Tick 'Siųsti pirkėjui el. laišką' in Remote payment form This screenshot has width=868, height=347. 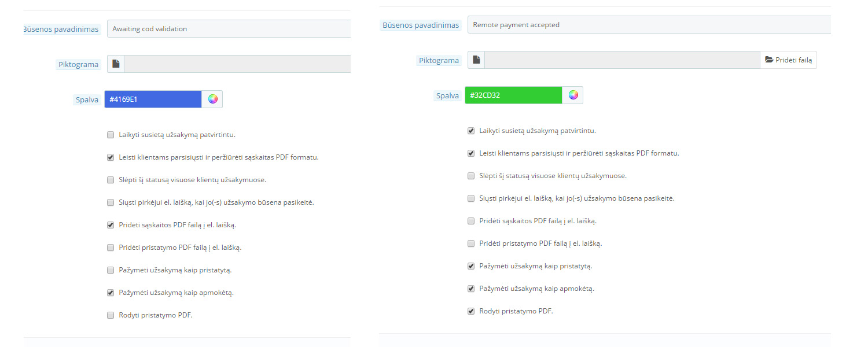pyautogui.click(x=471, y=198)
